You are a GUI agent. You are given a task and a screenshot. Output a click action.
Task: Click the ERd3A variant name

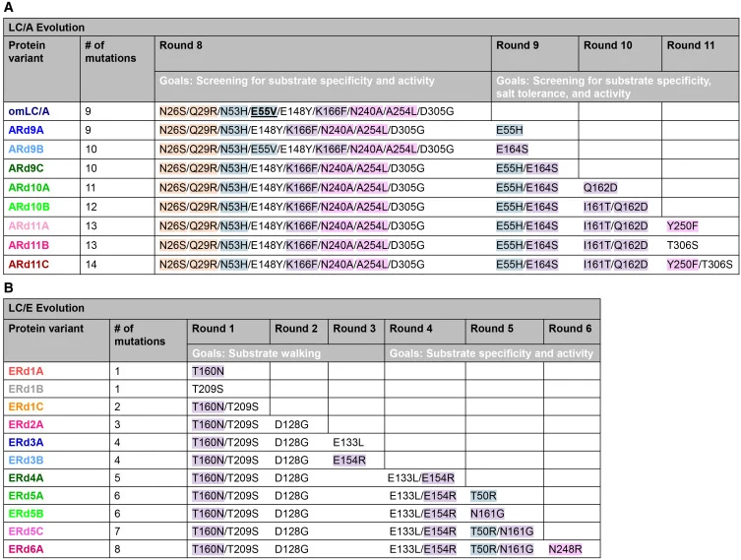click(26, 442)
